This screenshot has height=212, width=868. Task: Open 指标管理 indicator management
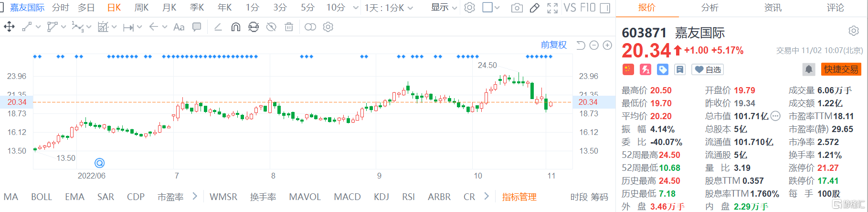click(x=519, y=197)
